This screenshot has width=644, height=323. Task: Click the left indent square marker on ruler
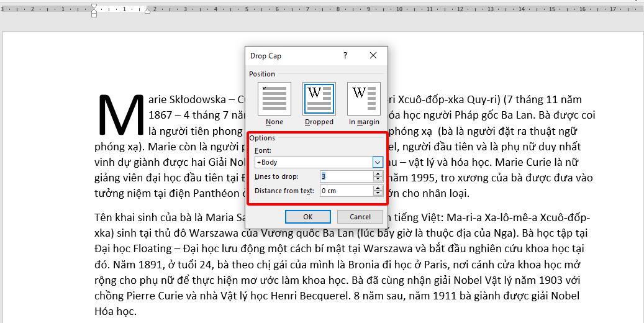tap(94, 15)
